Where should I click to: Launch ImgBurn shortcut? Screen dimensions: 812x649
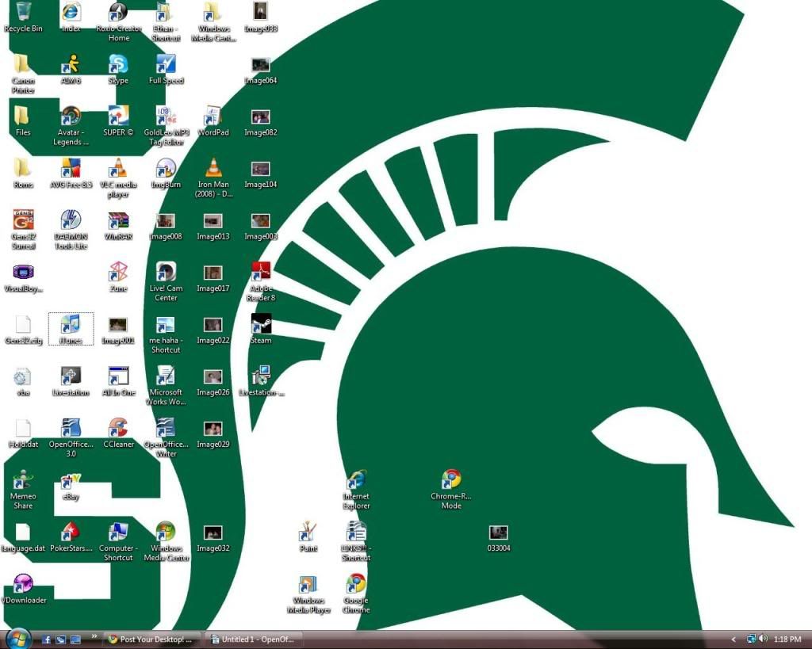click(x=166, y=169)
